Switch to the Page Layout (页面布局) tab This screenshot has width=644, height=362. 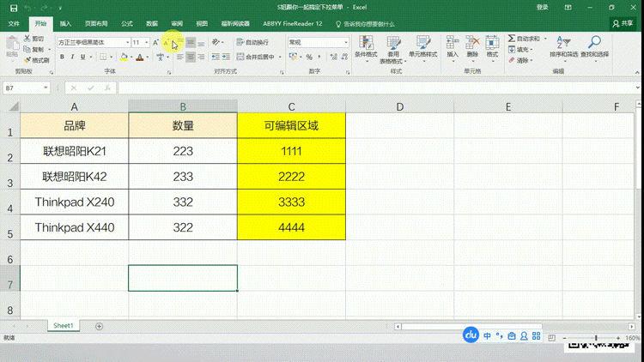pos(96,24)
